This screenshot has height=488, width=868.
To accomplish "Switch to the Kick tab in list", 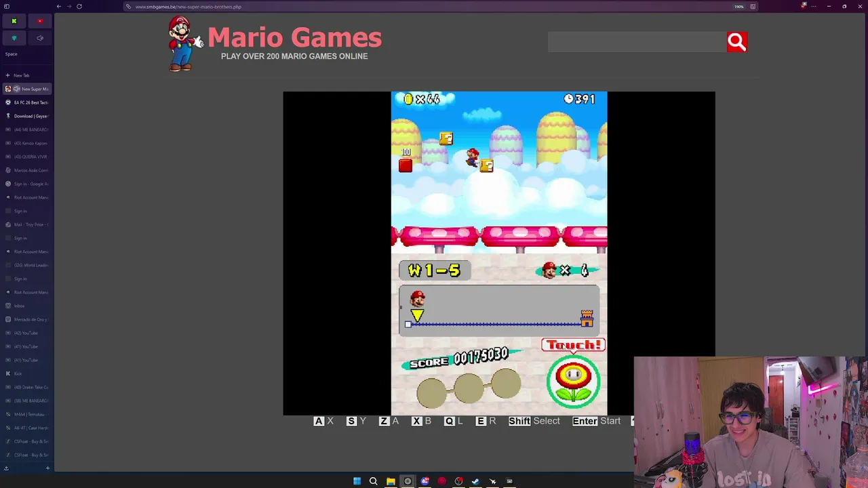I will (x=26, y=373).
